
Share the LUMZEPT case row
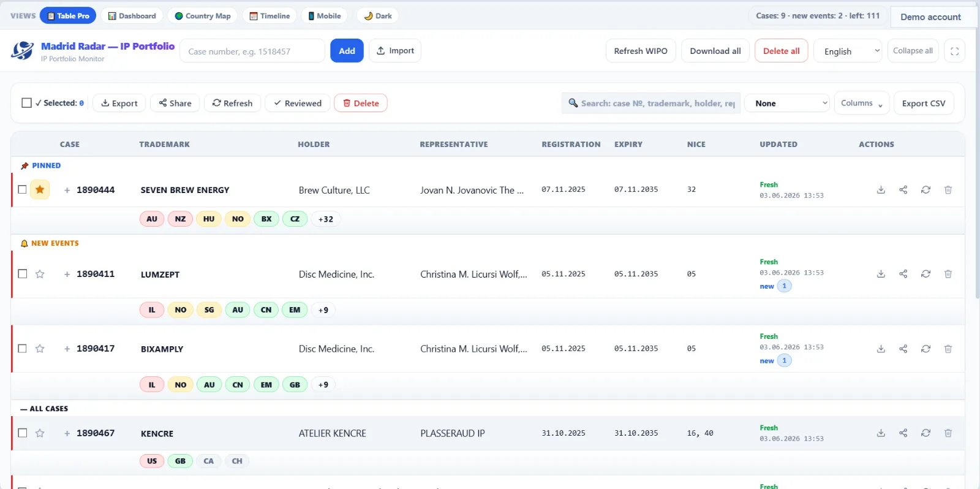tap(903, 274)
